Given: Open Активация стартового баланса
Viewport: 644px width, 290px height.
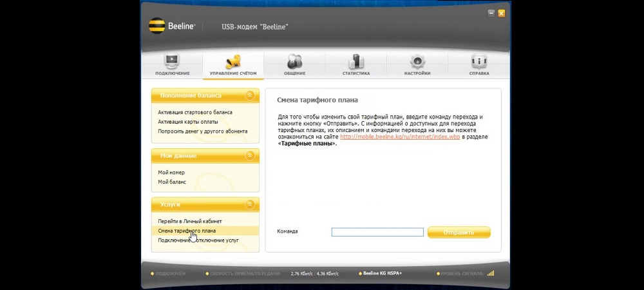Looking at the screenshot, I should [x=195, y=112].
